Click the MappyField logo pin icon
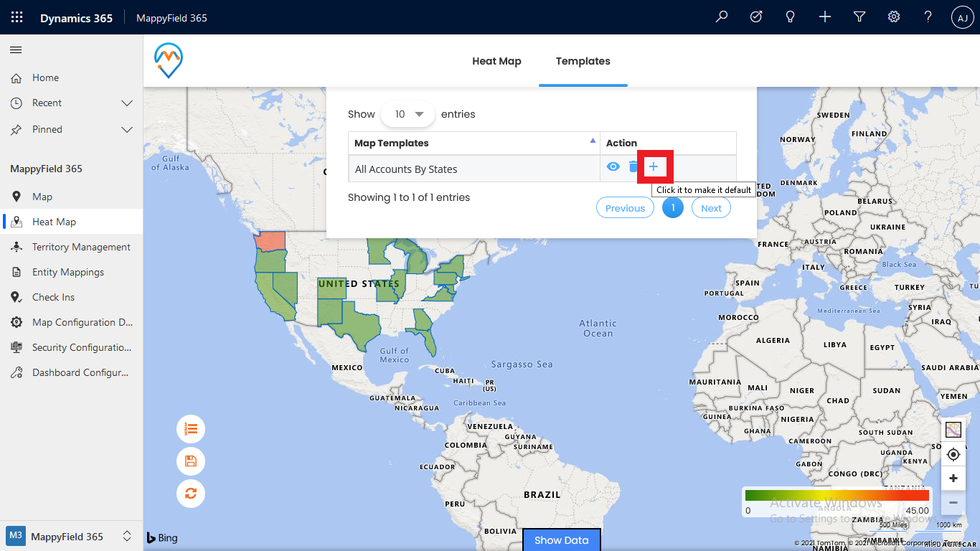The image size is (980, 551). click(x=169, y=60)
